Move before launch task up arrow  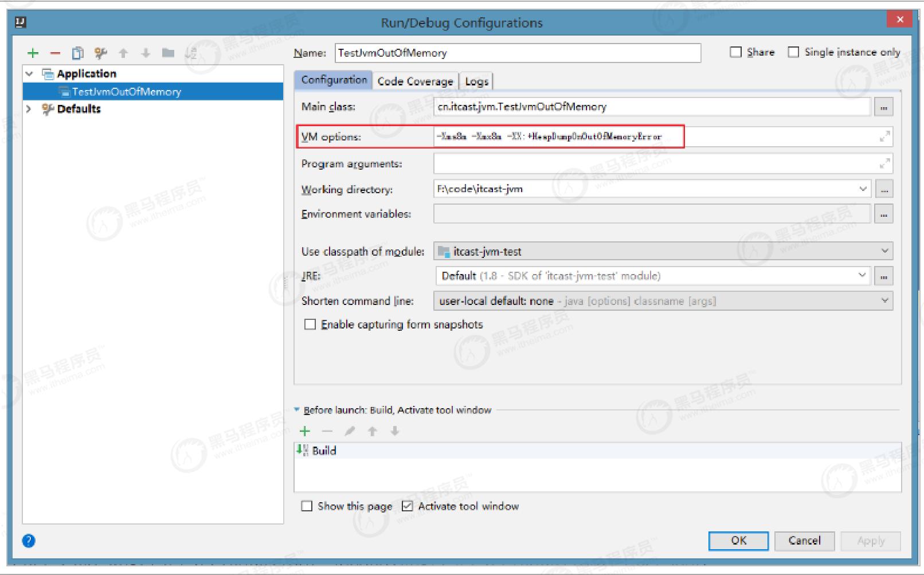pyautogui.click(x=373, y=431)
